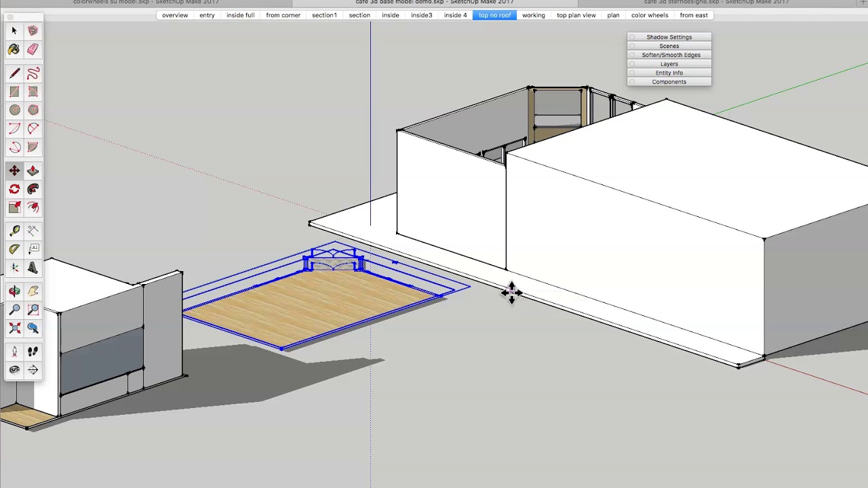868x488 pixels.
Task: Select the section1 scene tab
Action: point(324,15)
